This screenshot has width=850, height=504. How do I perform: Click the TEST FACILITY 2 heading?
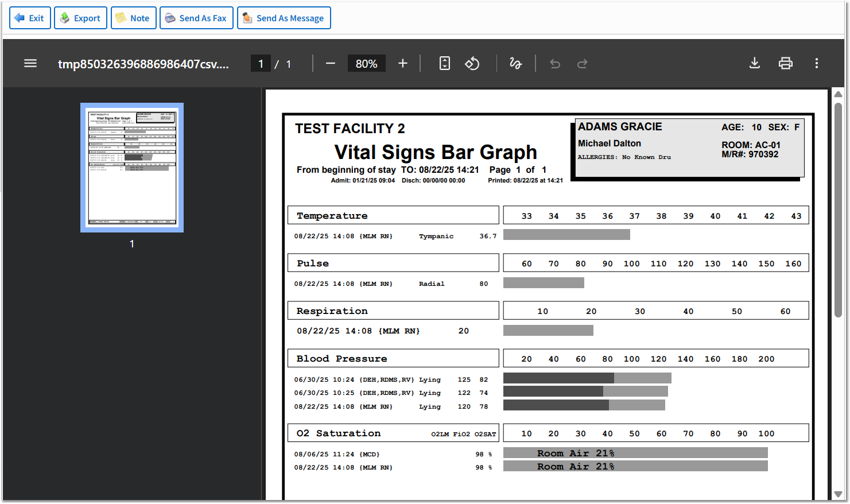(350, 129)
